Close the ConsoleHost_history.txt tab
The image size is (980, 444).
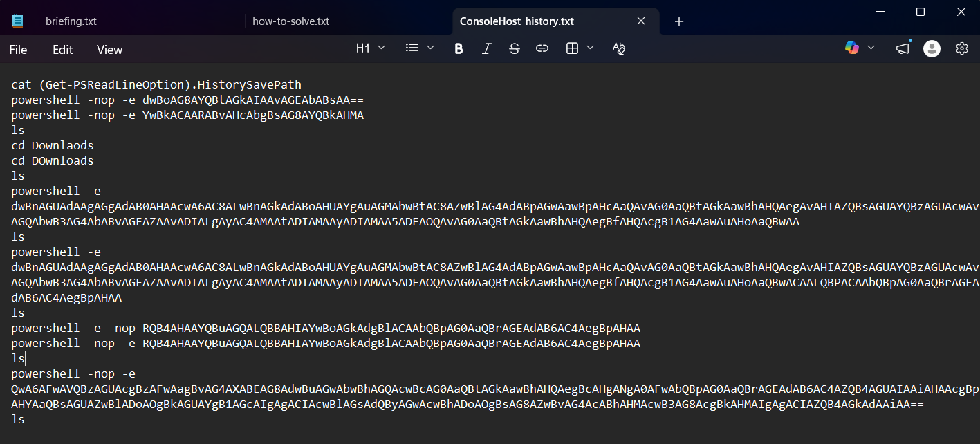[x=640, y=21]
